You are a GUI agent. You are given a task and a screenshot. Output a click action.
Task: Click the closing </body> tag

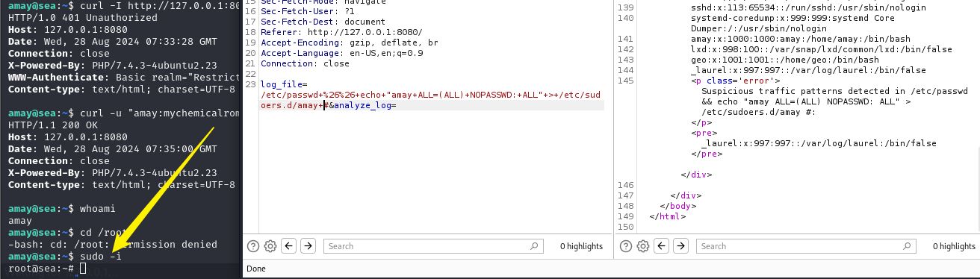pyautogui.click(x=678, y=206)
